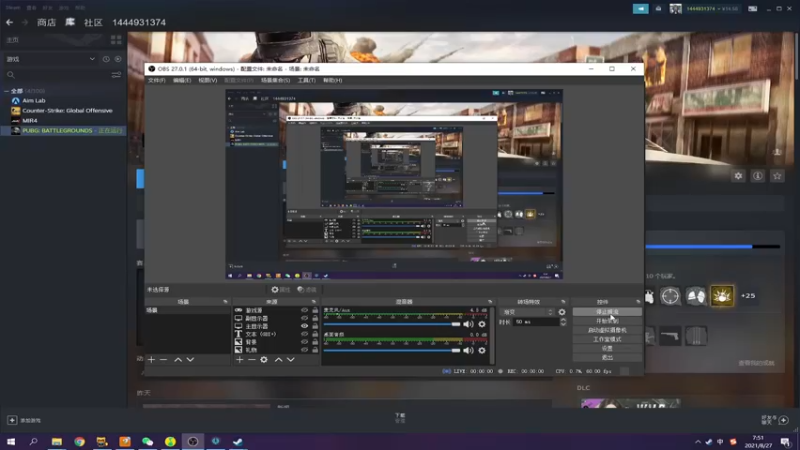Image resolution: width=800 pixels, height=450 pixels.
Task: Click the 时长 duration stepper arrows
Action: click(563, 322)
